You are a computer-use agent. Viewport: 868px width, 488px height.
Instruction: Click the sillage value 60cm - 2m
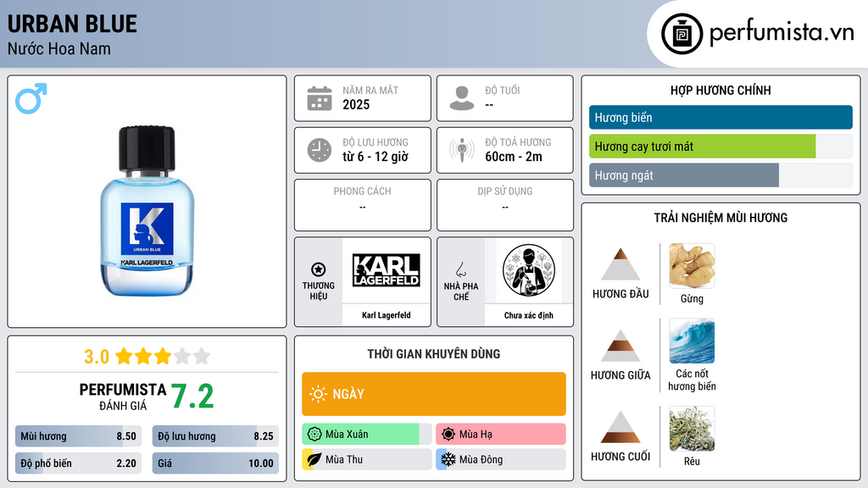click(514, 157)
